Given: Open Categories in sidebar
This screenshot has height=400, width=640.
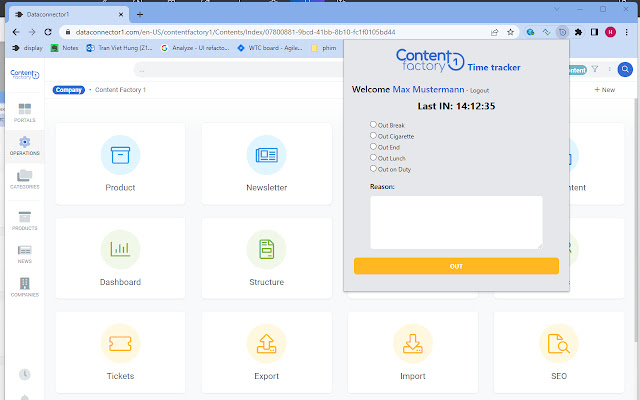Looking at the screenshot, I should tap(24, 180).
